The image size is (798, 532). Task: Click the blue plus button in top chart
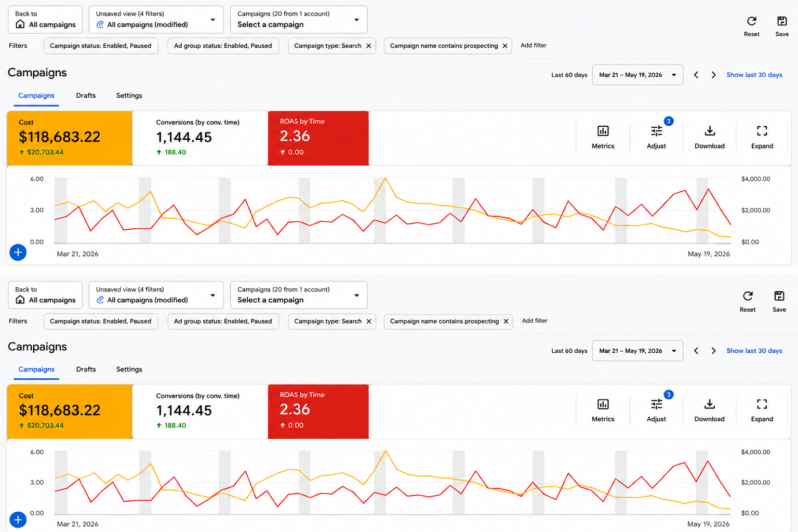[18, 252]
